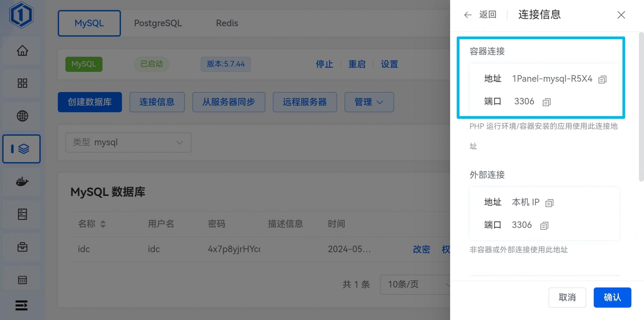
Task: Click 改密 for the idc database
Action: (422, 249)
